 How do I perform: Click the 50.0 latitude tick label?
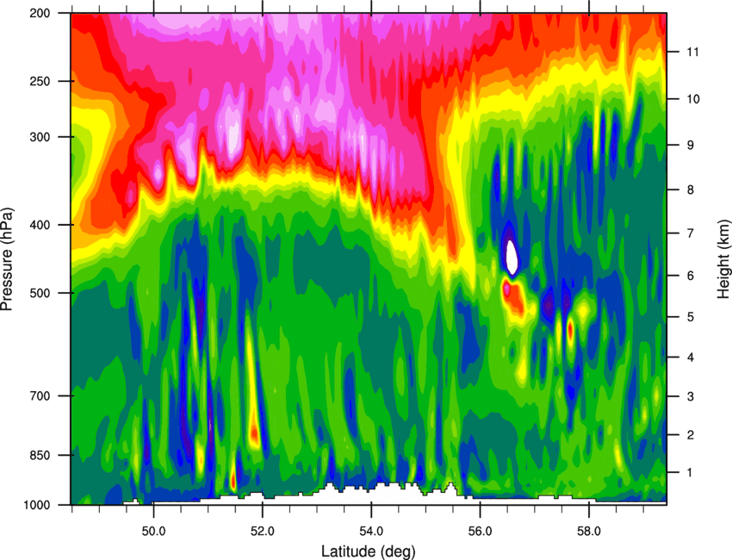pyautogui.click(x=153, y=531)
